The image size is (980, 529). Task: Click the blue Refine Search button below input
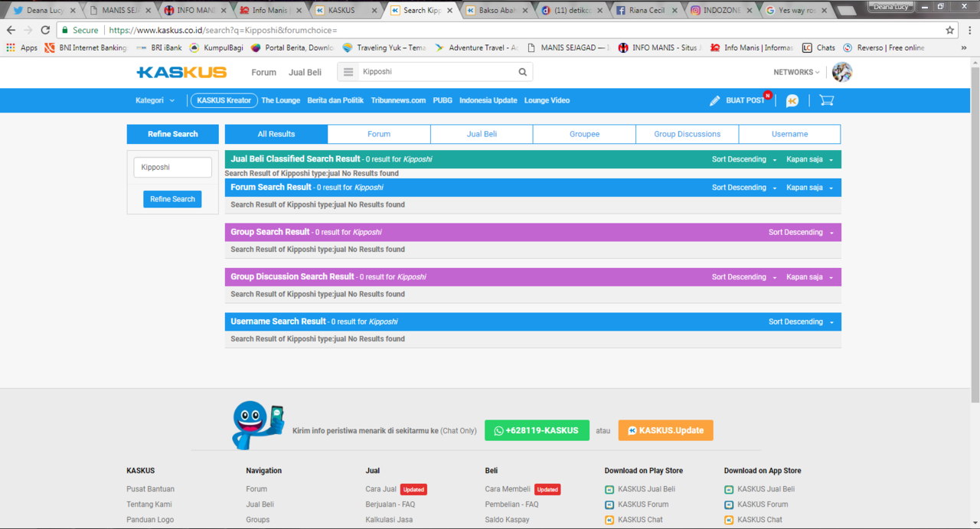click(x=172, y=199)
